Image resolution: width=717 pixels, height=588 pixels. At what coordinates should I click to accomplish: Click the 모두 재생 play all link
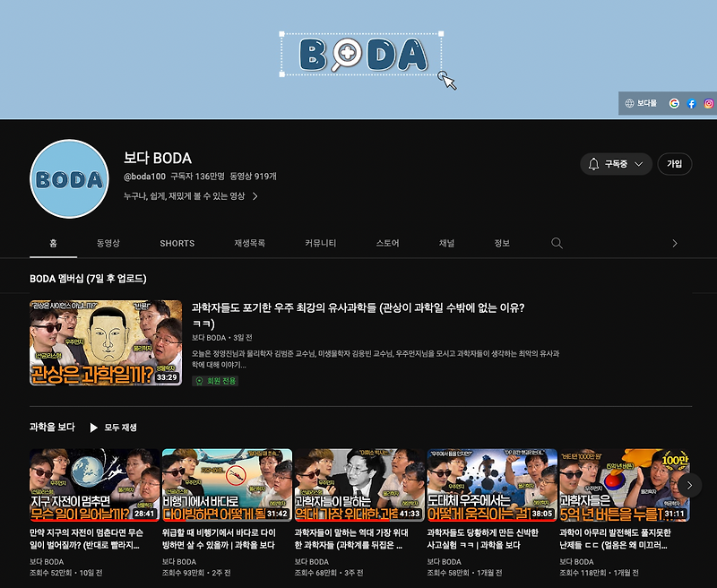[x=120, y=428]
